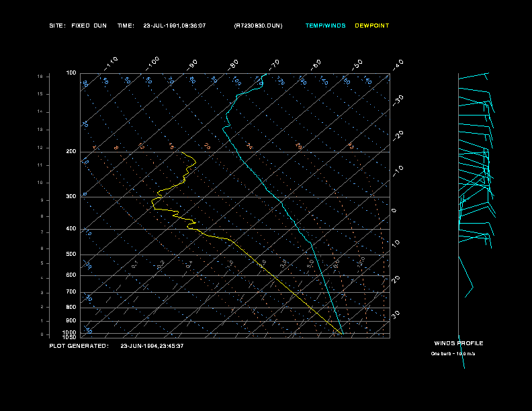Click the 600 pressure level label
532x411 pixels.
point(71,275)
